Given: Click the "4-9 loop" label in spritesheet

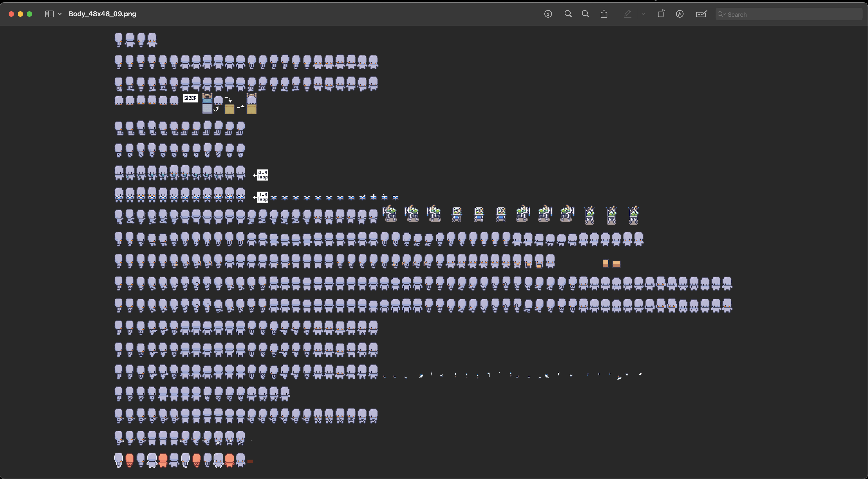Looking at the screenshot, I should pyautogui.click(x=263, y=175).
